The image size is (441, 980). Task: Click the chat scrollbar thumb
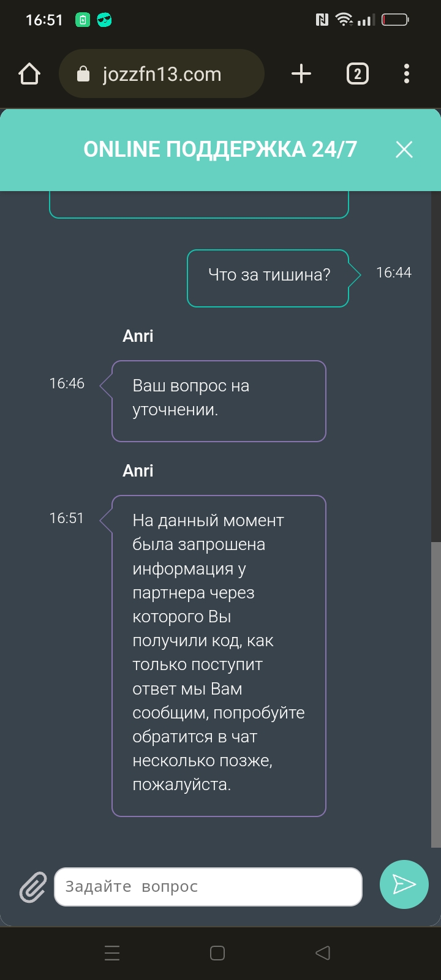pyautogui.click(x=436, y=695)
